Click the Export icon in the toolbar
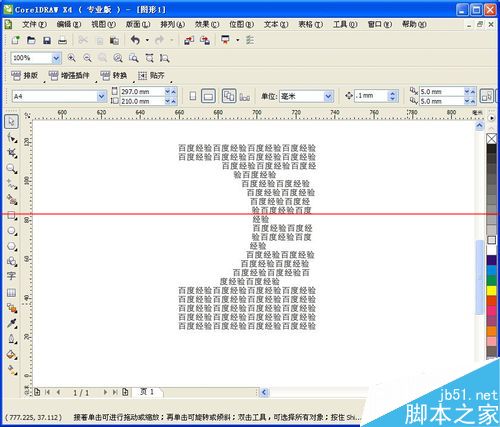 pos(205,40)
